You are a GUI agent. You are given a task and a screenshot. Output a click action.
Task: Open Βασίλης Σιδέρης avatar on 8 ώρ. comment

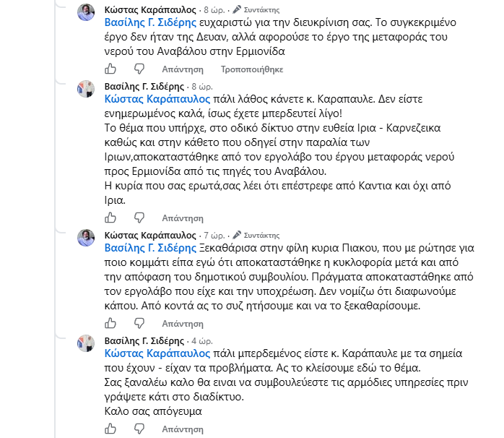tap(86, 89)
